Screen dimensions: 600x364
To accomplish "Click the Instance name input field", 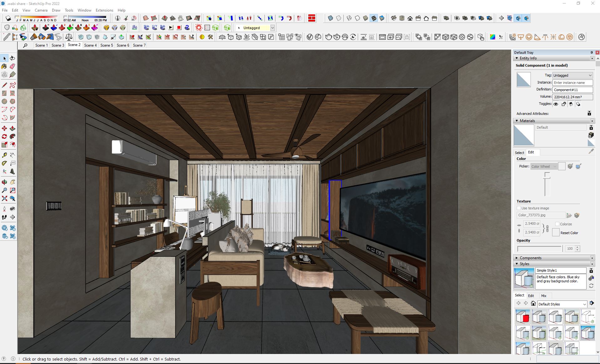I will 572,83.
